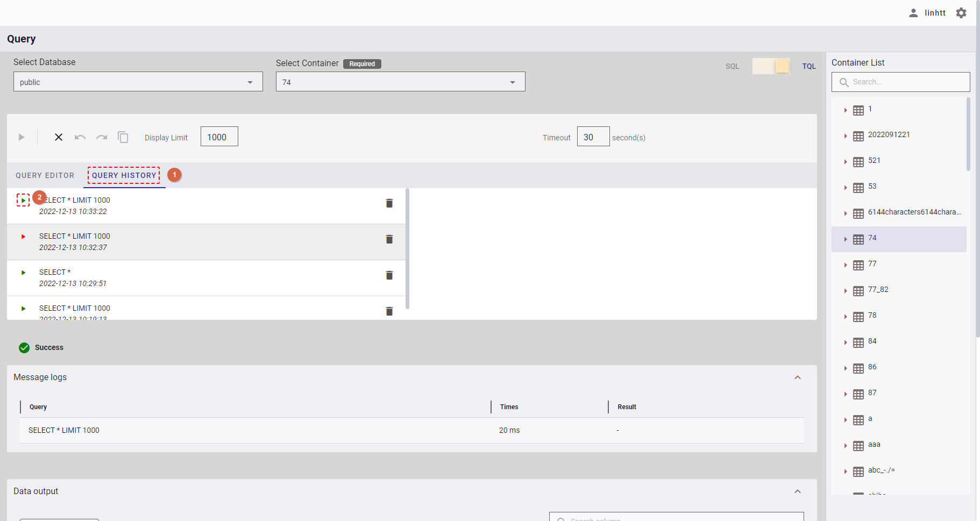This screenshot has height=521, width=980.
Task: Run the 10:32:37 query from history
Action: [23, 237]
